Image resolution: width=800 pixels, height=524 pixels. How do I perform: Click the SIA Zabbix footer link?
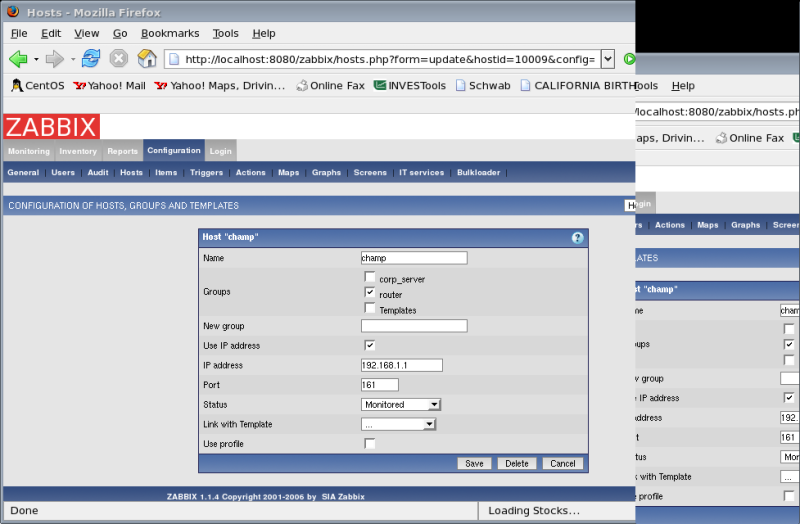tap(343, 496)
